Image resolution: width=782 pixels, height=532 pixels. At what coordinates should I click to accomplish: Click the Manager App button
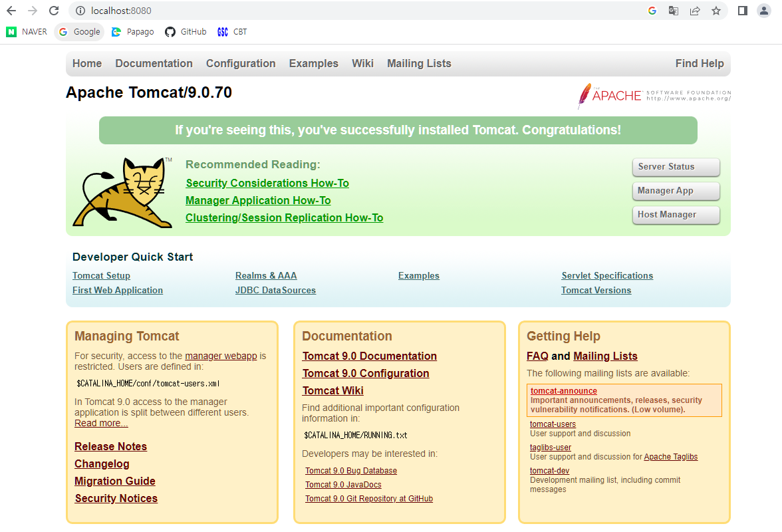[676, 191]
